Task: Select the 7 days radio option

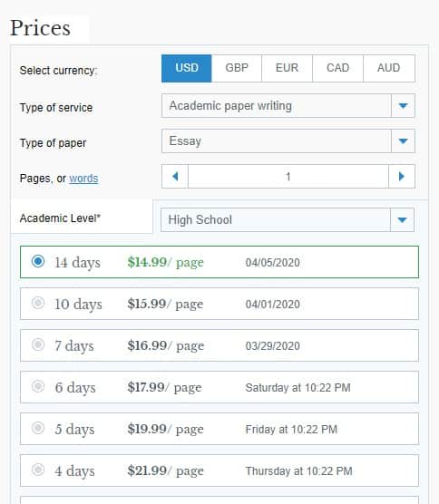Action: click(38, 344)
